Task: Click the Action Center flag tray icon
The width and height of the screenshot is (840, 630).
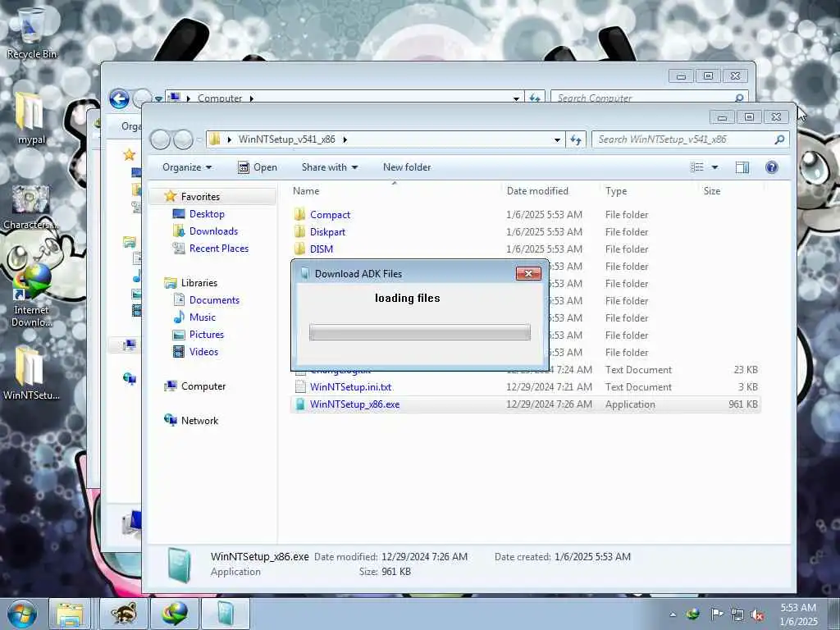Action: [x=716, y=614]
